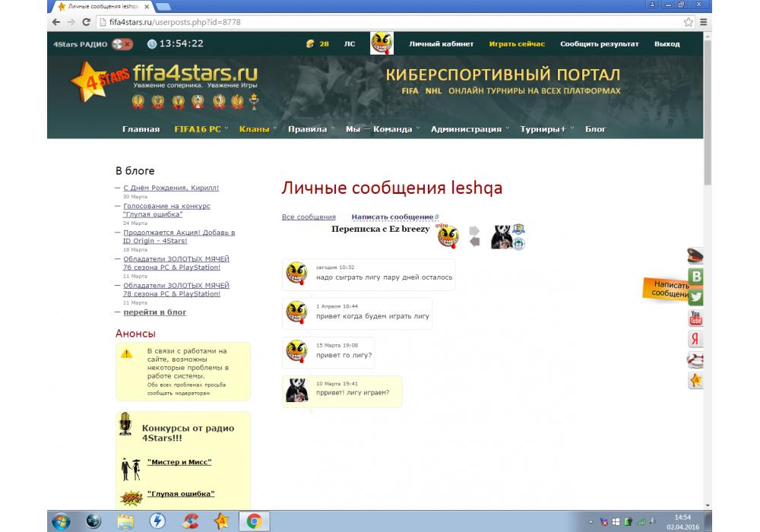The width and height of the screenshot is (760, 532).
Task: Click the 4Stars star logo
Action: 91,80
